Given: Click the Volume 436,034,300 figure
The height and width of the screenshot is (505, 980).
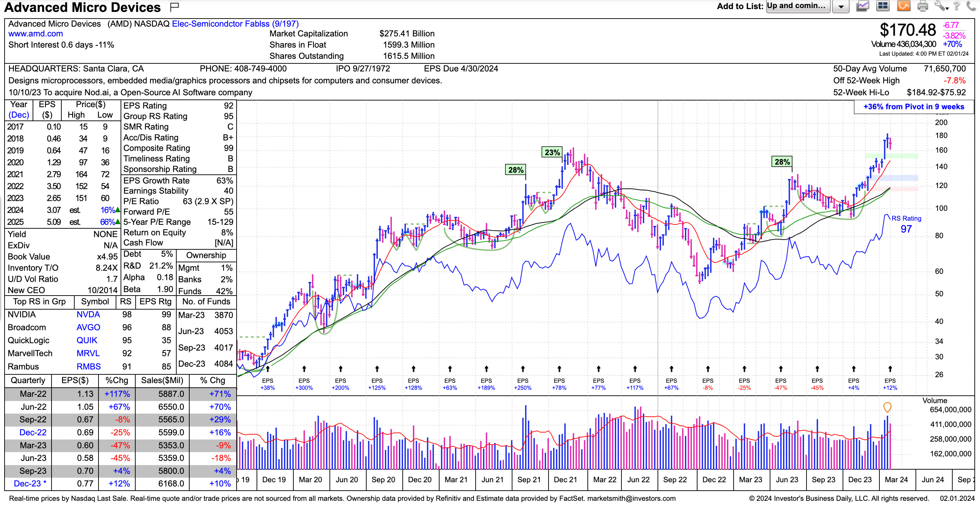Looking at the screenshot, I should point(904,44).
